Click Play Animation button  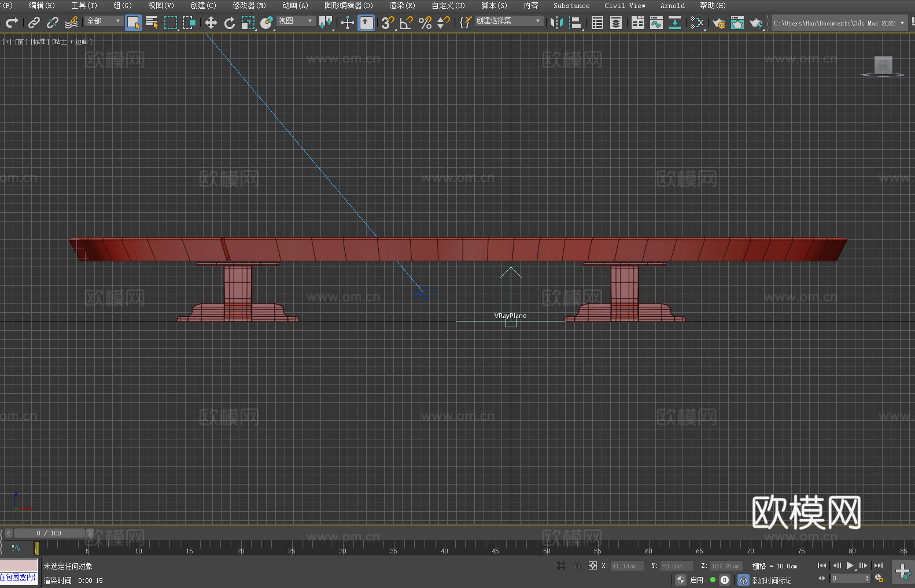click(850, 565)
